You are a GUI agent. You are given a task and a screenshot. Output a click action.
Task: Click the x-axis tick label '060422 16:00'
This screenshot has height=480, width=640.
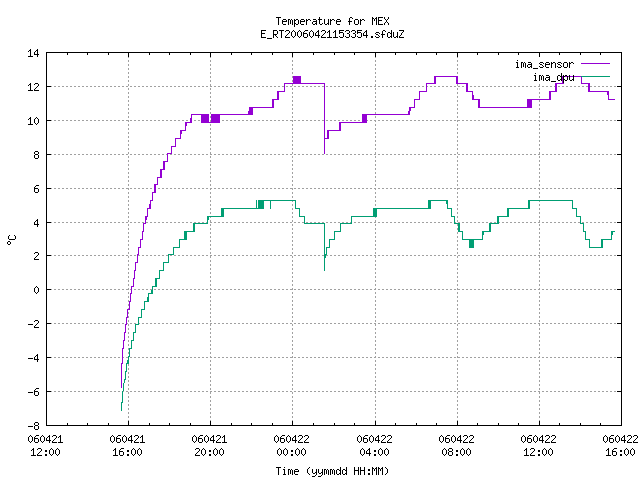click(620, 446)
